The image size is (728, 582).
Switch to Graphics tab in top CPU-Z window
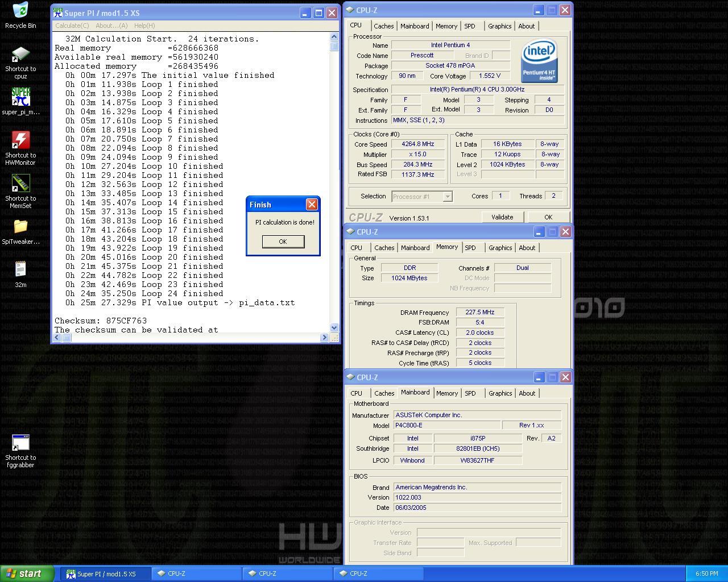(500, 26)
